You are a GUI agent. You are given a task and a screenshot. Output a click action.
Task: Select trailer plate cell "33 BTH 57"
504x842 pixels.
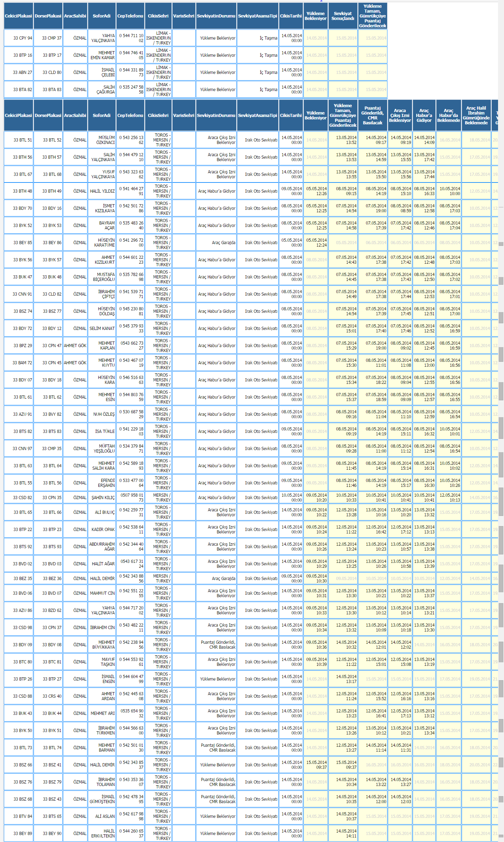pos(48,157)
